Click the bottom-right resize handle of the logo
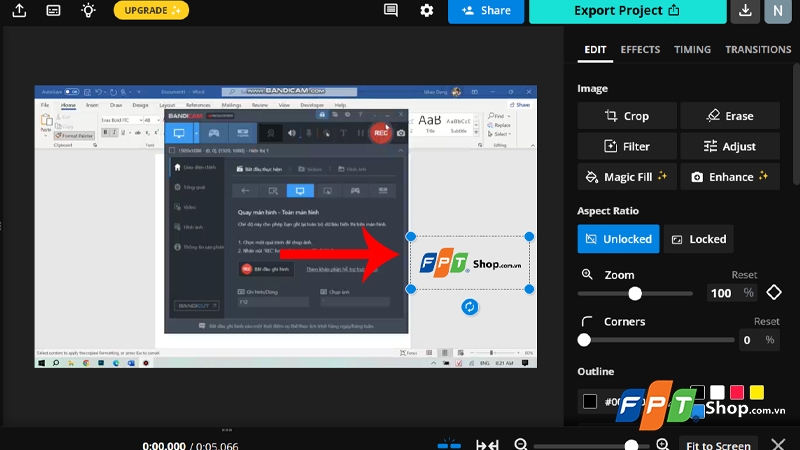Image resolution: width=800 pixels, height=450 pixels. point(529,289)
